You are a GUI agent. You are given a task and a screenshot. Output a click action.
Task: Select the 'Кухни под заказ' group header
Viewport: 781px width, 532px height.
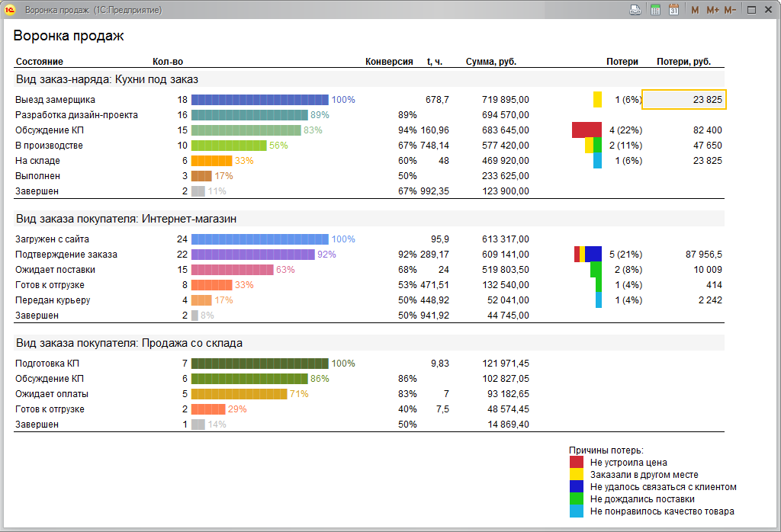tap(107, 79)
